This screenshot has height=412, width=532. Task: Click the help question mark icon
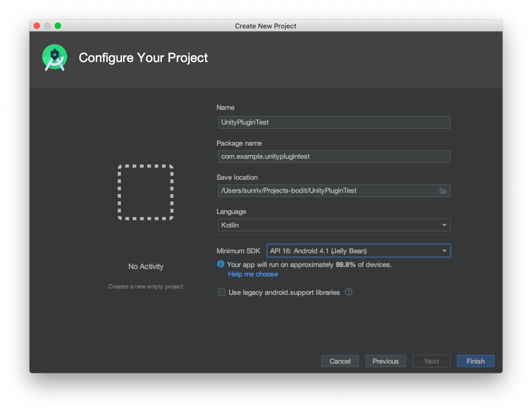[348, 292]
